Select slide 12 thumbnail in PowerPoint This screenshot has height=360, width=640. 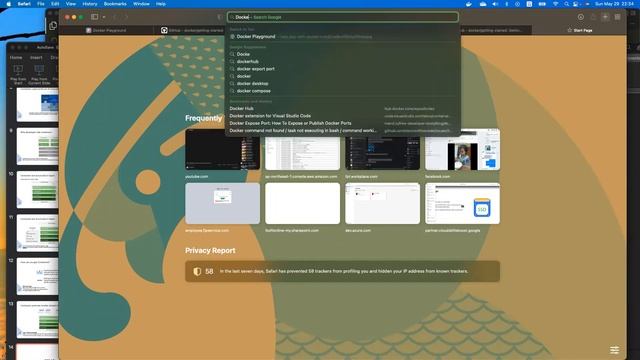pyautogui.click(x=38, y=276)
